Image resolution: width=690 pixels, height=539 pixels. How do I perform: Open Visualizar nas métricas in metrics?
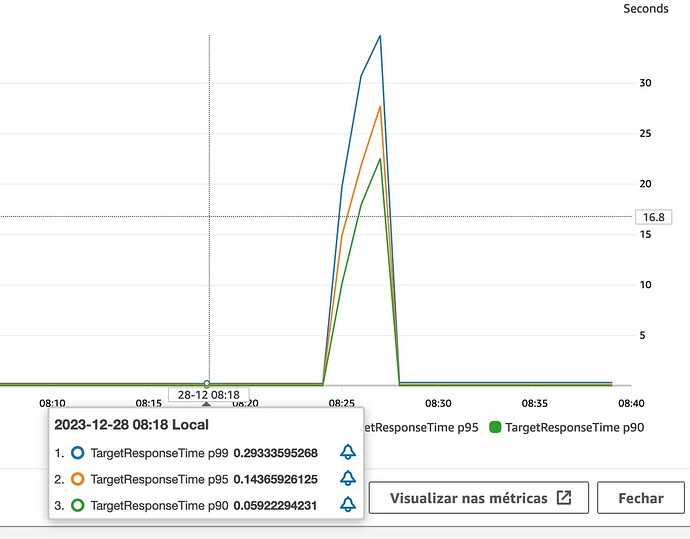click(x=478, y=498)
